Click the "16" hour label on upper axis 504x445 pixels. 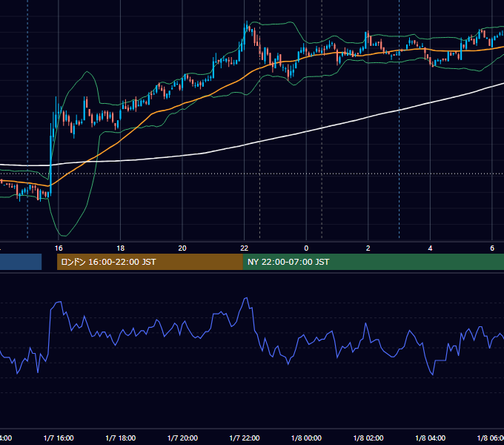tap(59, 248)
